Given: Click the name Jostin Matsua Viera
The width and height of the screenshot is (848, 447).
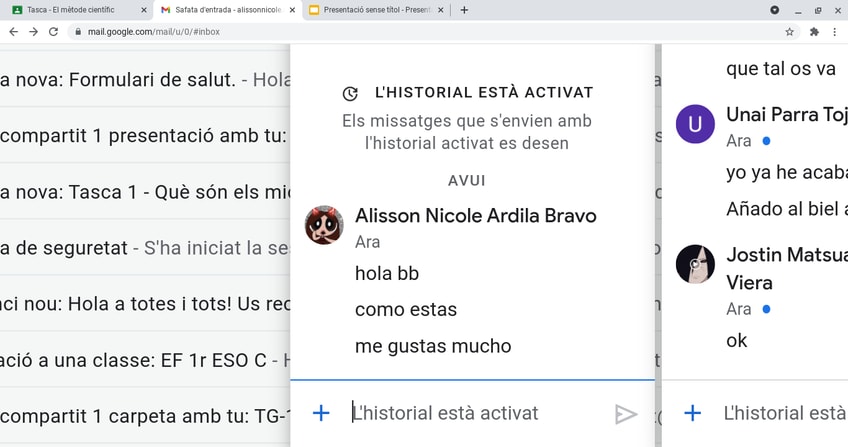Looking at the screenshot, I should point(787,269).
